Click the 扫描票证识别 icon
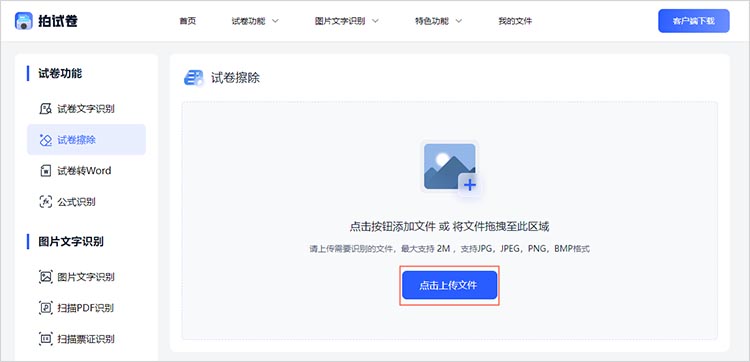750x362 pixels. (x=45, y=339)
